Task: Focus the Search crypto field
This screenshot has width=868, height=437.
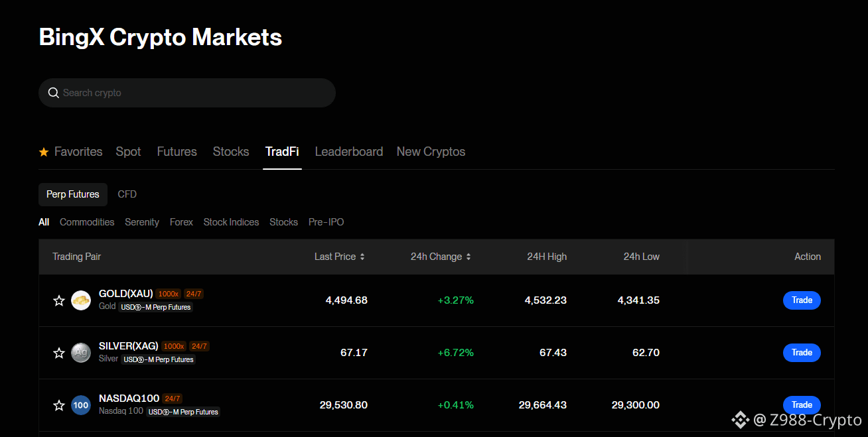Action: [187, 93]
